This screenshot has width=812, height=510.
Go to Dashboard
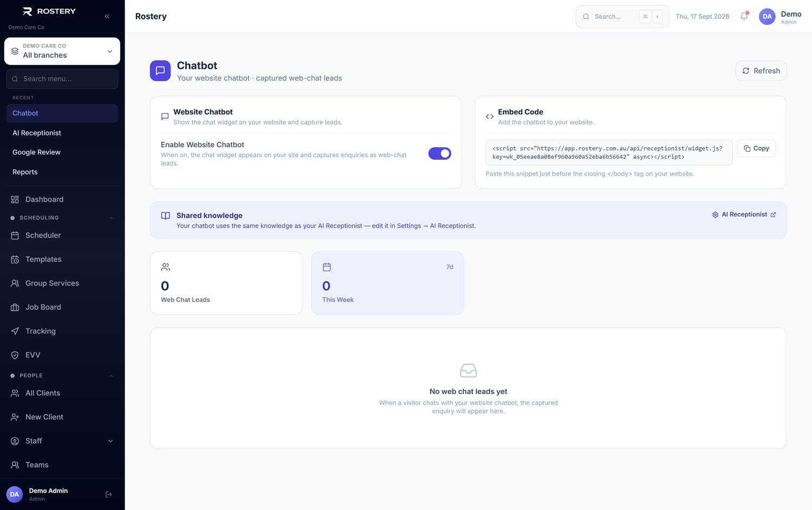(x=62, y=199)
